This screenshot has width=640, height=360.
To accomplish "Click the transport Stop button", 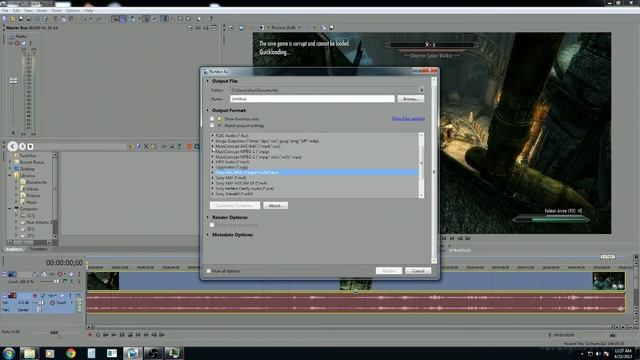I will [x=130, y=335].
